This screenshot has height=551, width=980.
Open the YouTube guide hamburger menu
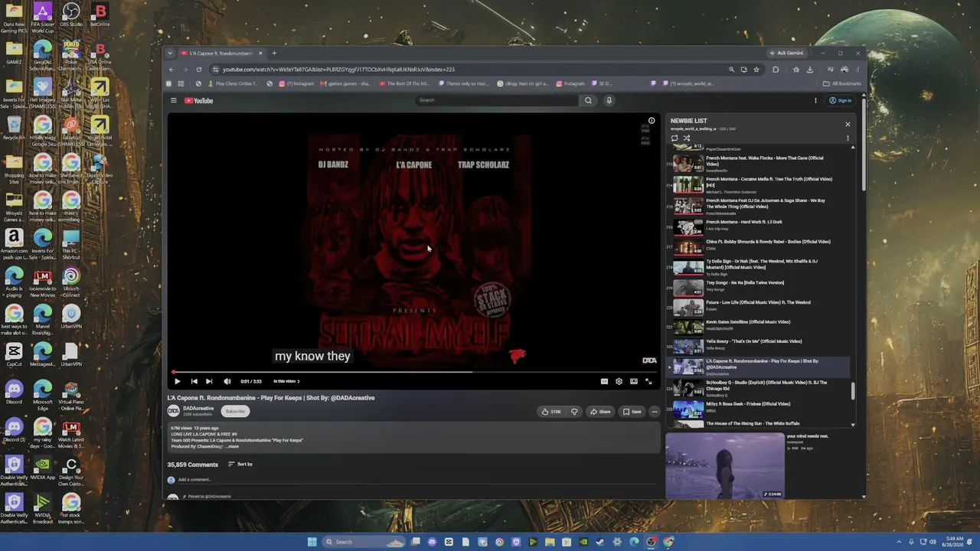(174, 100)
